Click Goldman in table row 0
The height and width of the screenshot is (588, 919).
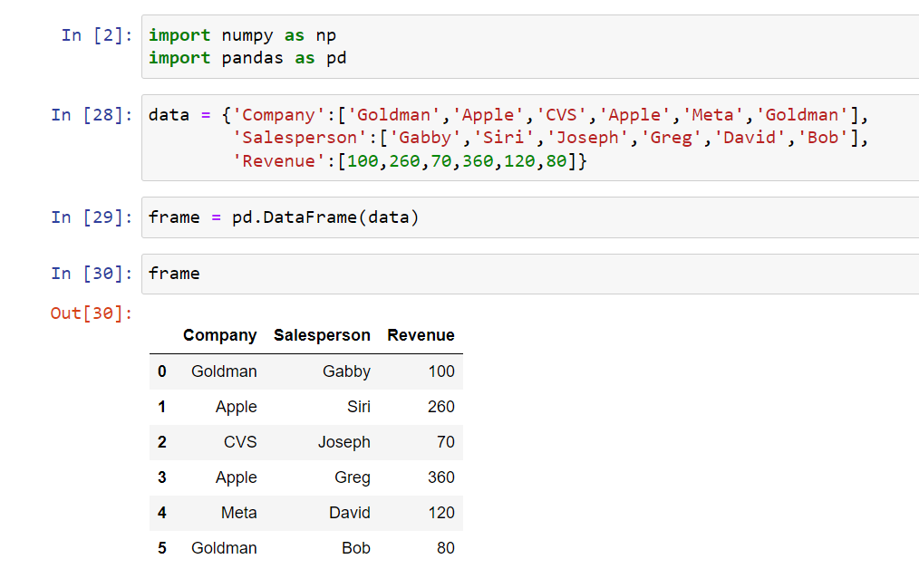point(224,371)
